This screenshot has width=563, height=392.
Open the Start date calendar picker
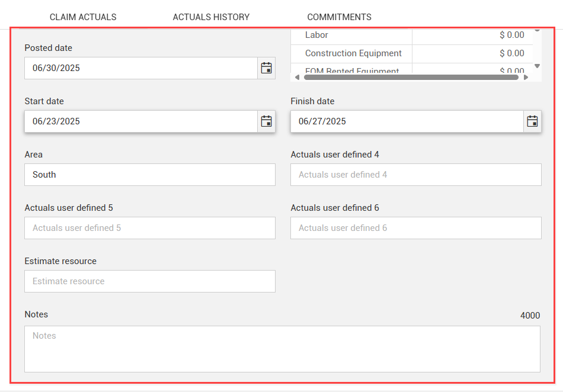pos(267,121)
